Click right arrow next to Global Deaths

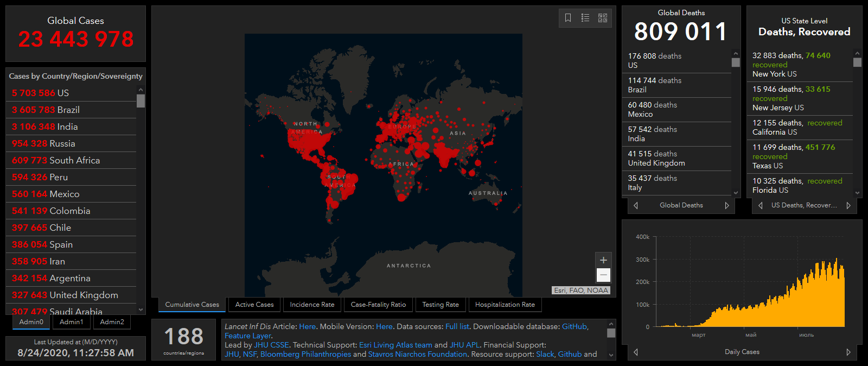pos(727,205)
